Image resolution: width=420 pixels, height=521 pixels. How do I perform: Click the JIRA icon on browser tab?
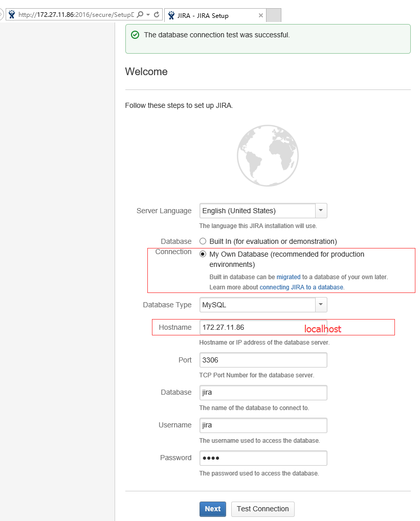click(171, 15)
